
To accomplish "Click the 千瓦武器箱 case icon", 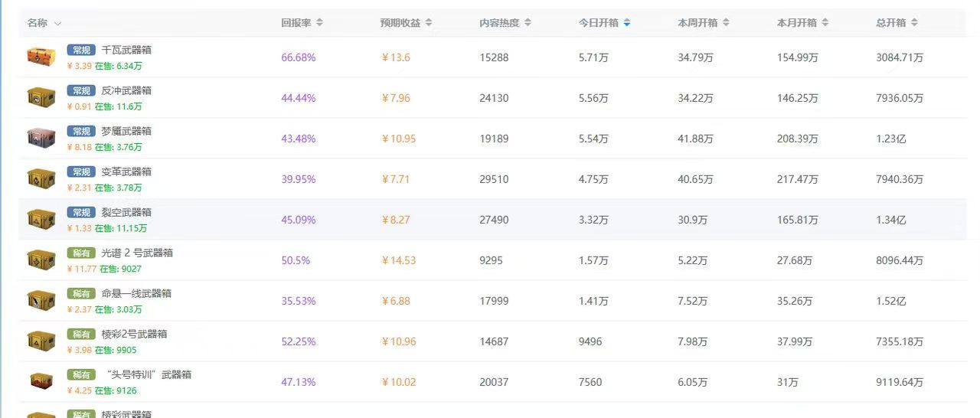I will tap(41, 57).
